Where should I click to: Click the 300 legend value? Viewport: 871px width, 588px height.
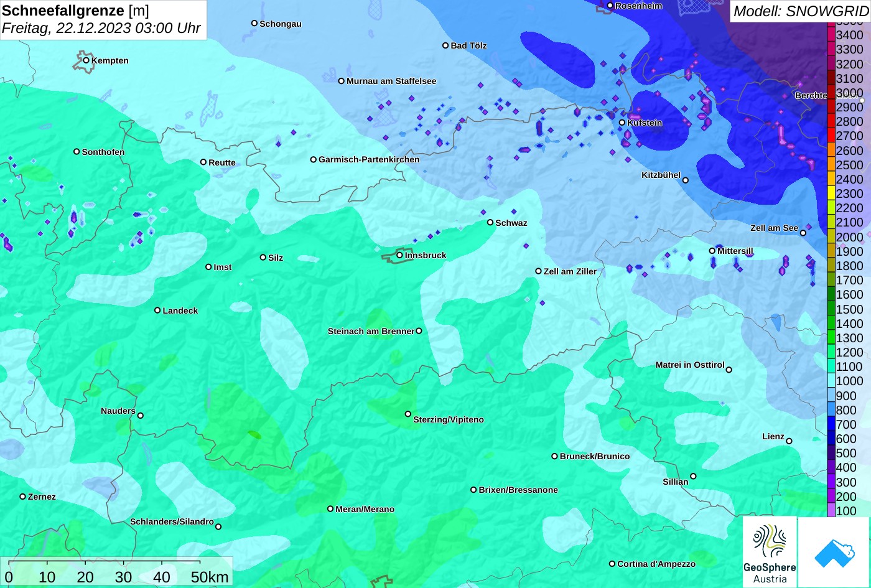point(846,482)
